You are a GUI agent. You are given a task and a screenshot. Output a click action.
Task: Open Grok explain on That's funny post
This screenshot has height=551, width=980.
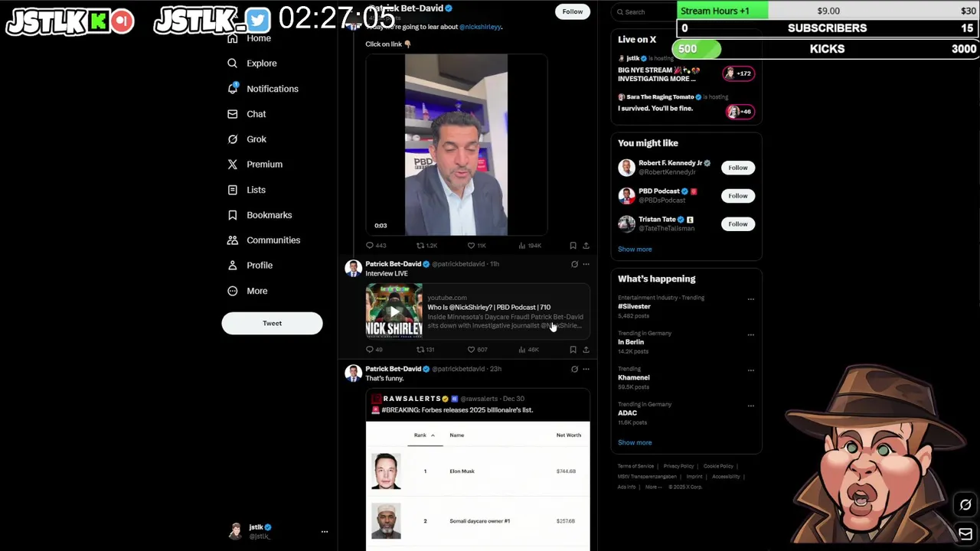(574, 369)
